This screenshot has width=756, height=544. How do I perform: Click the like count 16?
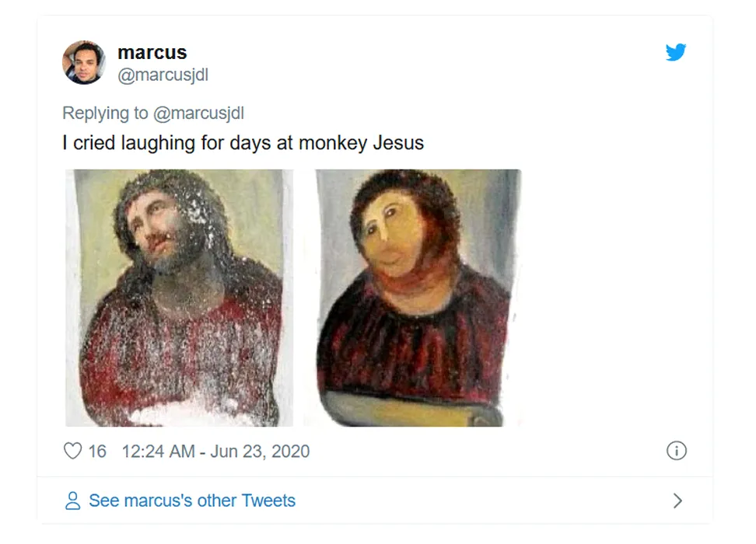point(97,451)
